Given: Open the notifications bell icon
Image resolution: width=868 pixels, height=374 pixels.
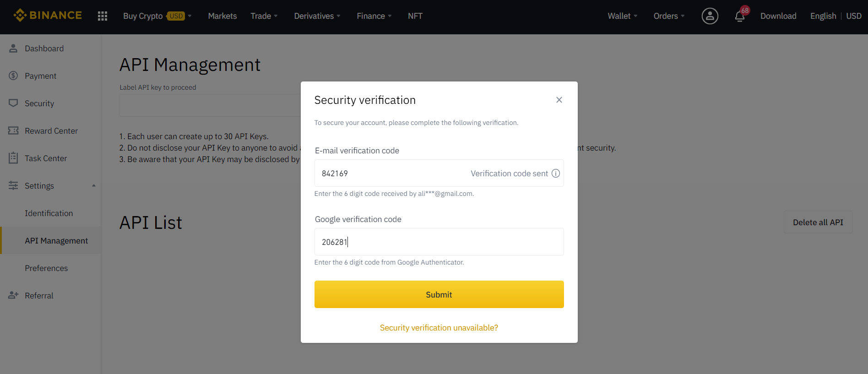Looking at the screenshot, I should click(740, 16).
